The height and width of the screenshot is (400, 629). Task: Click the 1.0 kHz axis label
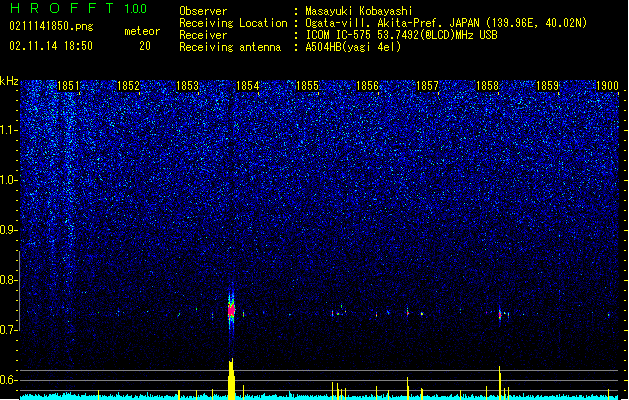click(x=8, y=180)
